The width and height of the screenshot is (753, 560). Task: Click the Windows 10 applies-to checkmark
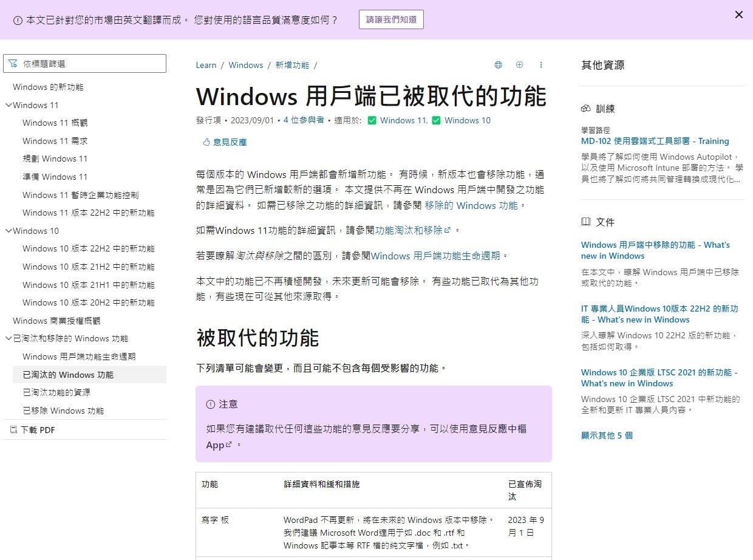click(x=436, y=120)
